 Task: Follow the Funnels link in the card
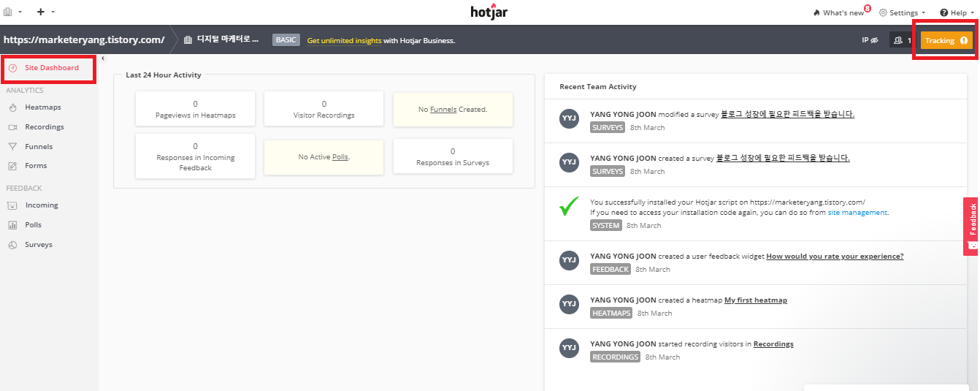coord(443,110)
